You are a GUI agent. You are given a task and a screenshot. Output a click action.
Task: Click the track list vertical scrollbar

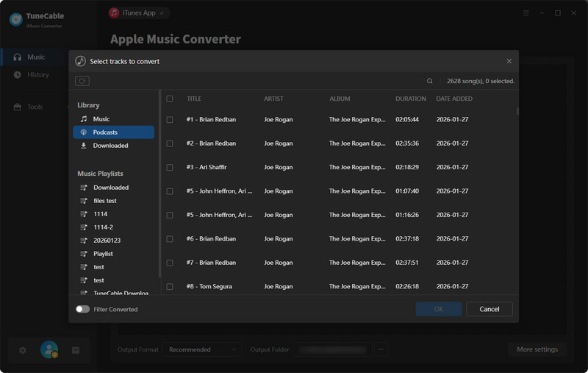pos(517,111)
